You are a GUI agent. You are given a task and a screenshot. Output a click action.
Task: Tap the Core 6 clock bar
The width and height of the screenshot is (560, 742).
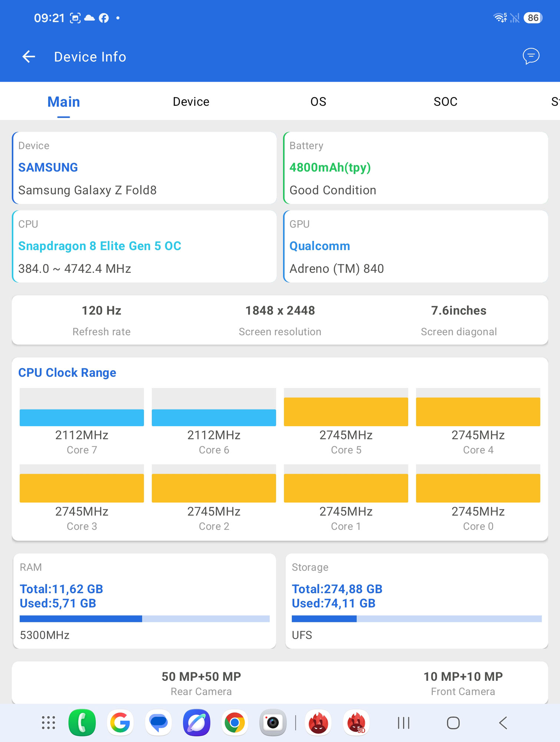coord(214,407)
